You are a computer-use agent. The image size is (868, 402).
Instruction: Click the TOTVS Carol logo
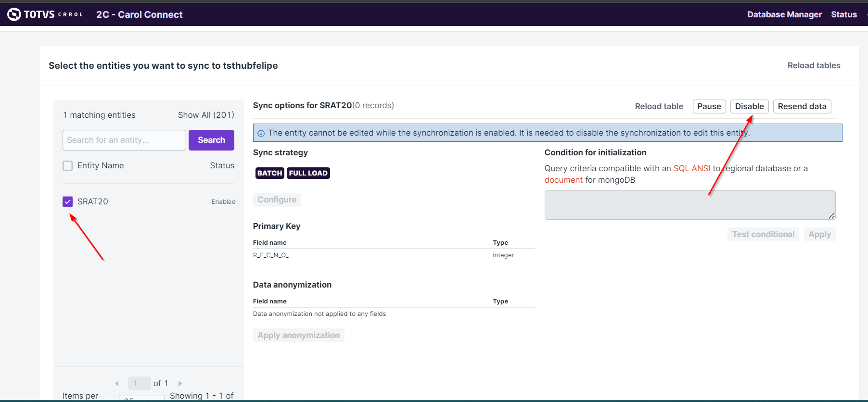click(x=45, y=14)
